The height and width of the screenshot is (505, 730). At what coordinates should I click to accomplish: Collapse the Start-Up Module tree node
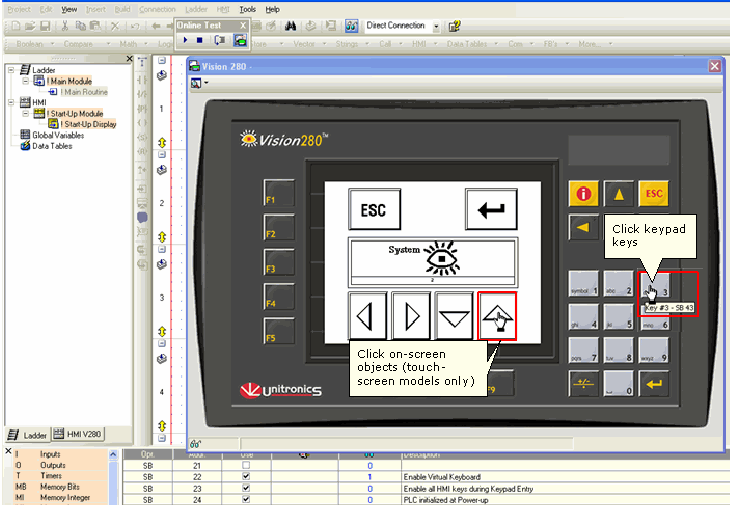pyautogui.click(x=26, y=113)
